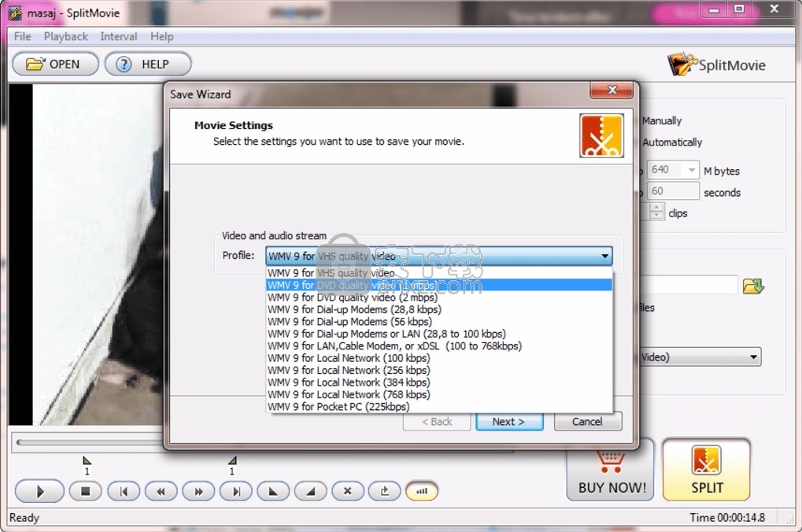Select Pocket PC (225kbps) profile
The width and height of the screenshot is (802, 532).
point(439,407)
